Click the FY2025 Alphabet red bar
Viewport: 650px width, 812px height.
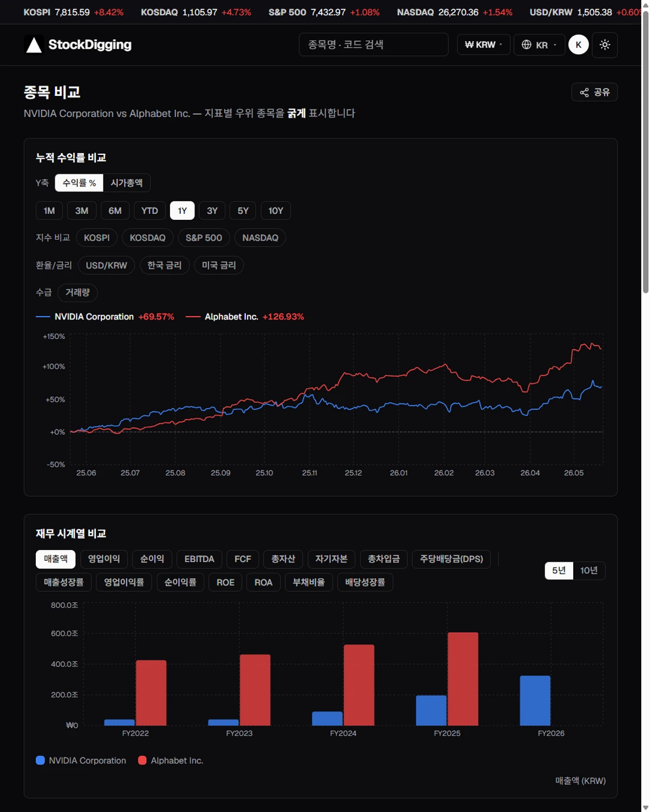[463, 679]
